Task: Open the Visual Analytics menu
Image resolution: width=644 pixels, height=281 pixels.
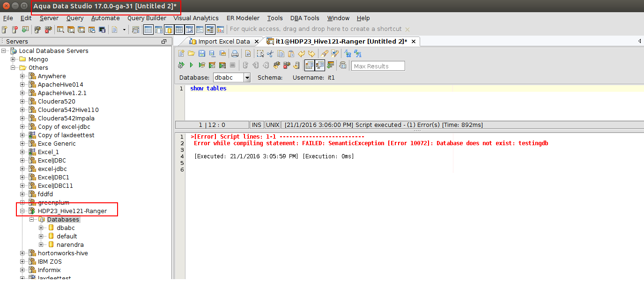Action: coord(196,18)
